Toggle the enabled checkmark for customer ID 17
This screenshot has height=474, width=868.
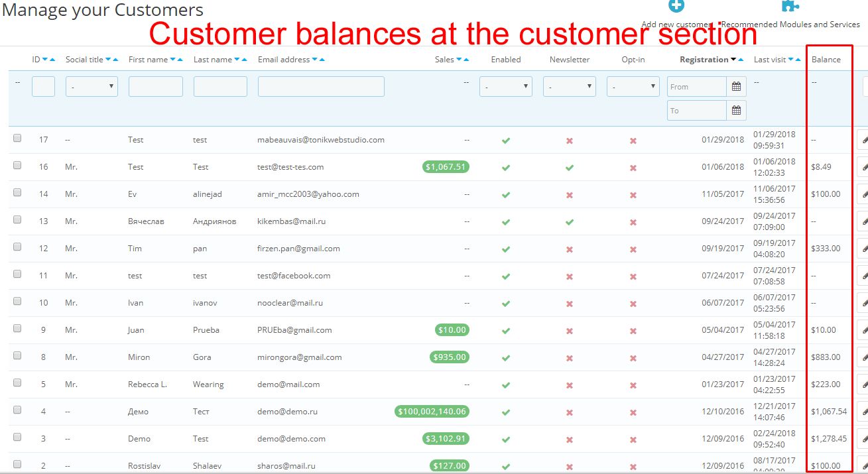[x=506, y=140]
